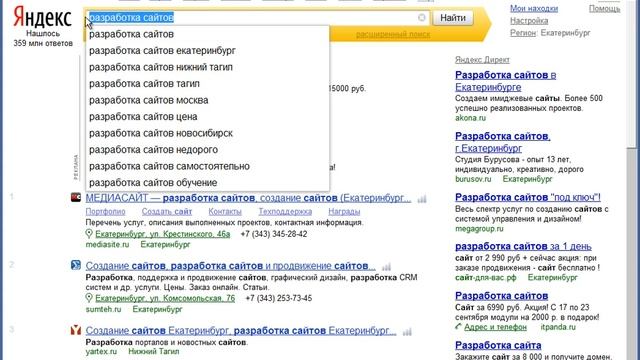640x360 pixels.
Task: Visit megagroup.ru ad address
Action: pos(479,229)
